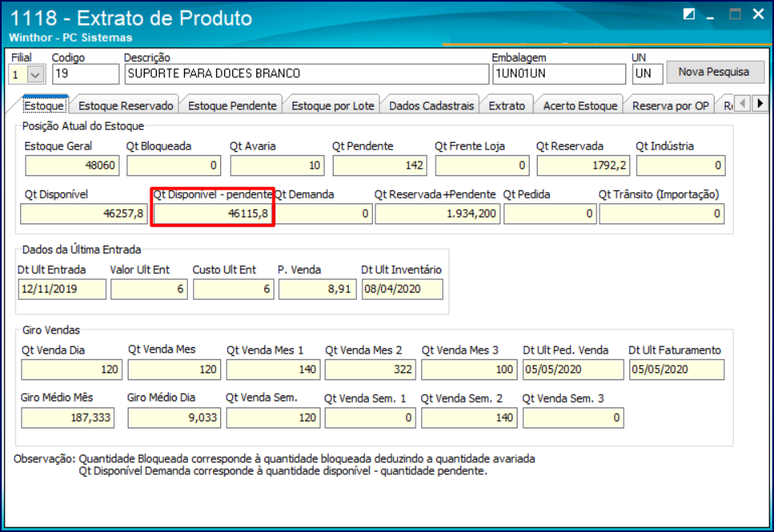Click the Qt Reservada field showing 1792,2
Viewport: 774px width, 532px height.
click(x=584, y=166)
